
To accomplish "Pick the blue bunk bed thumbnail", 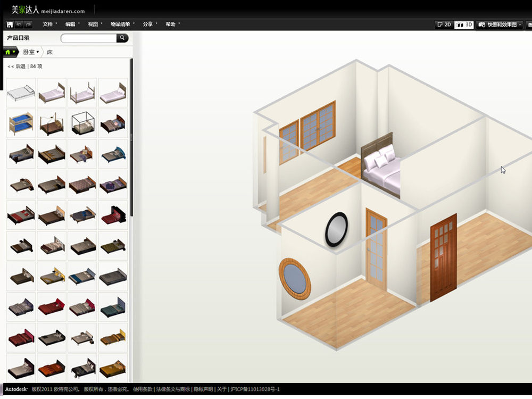I will pyautogui.click(x=21, y=123).
